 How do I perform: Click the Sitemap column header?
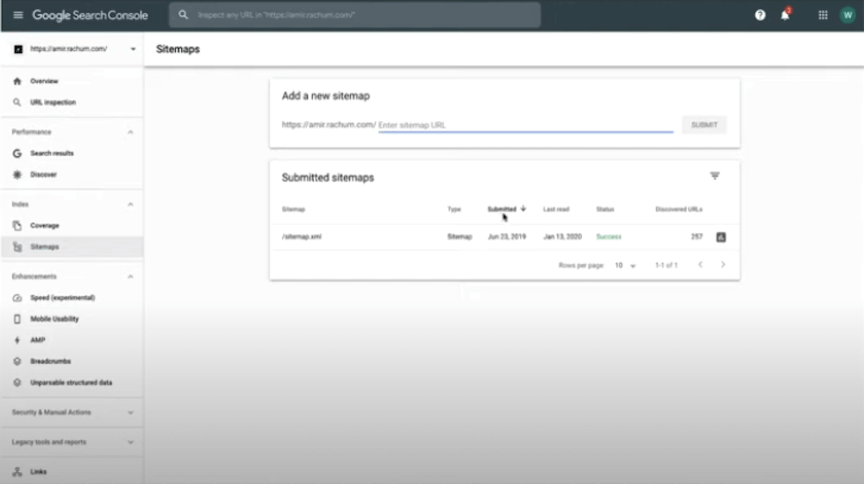click(x=293, y=209)
